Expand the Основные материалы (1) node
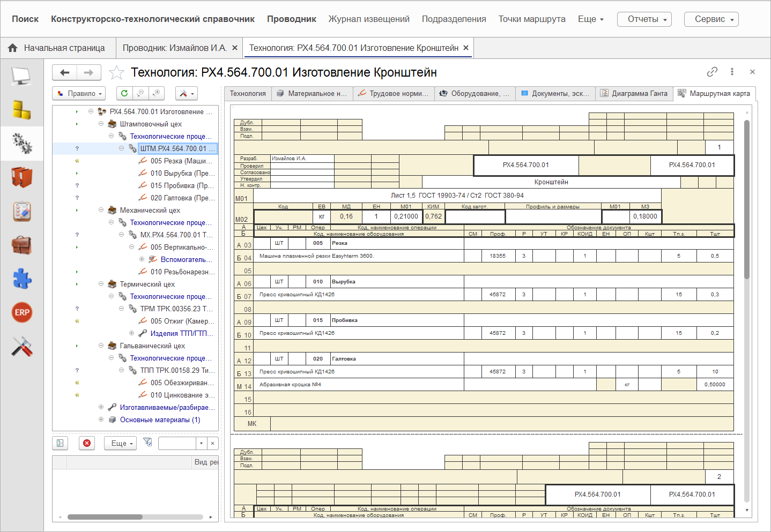Screen dimensions: 771x532 click(x=101, y=419)
